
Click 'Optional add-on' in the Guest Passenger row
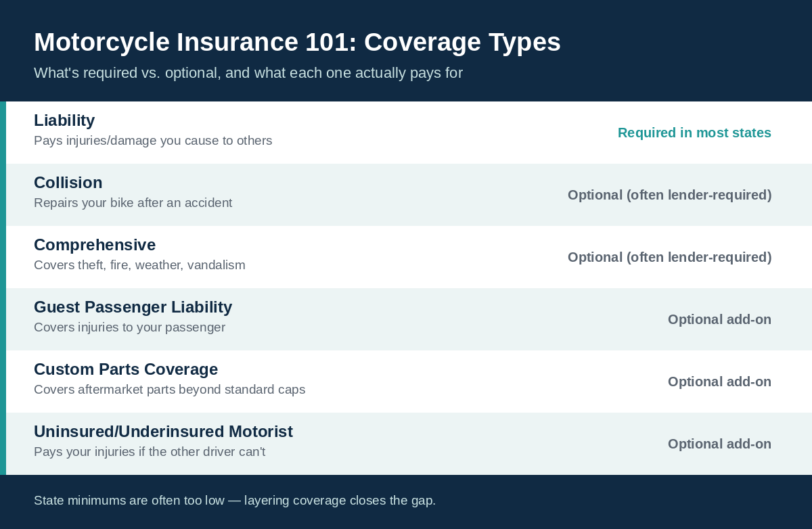(x=719, y=319)
